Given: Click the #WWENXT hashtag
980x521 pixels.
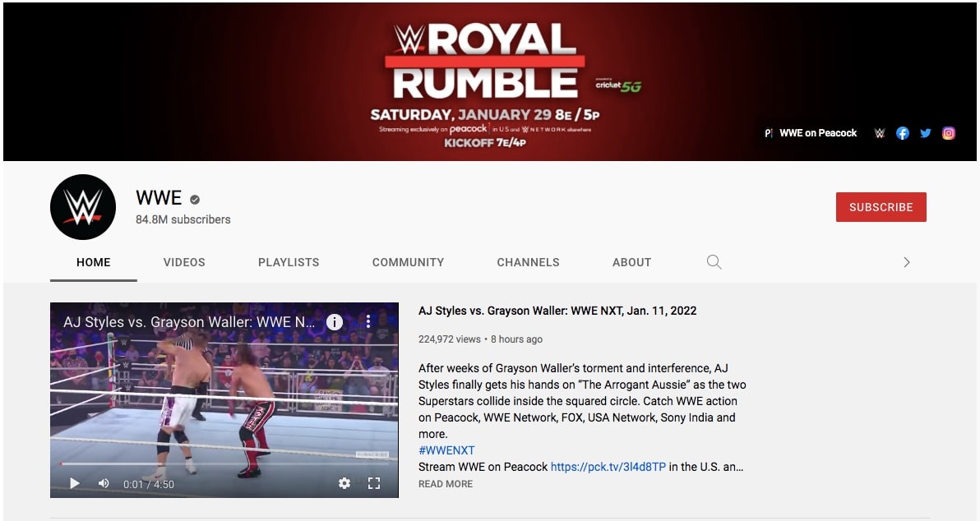Looking at the screenshot, I should [446, 450].
